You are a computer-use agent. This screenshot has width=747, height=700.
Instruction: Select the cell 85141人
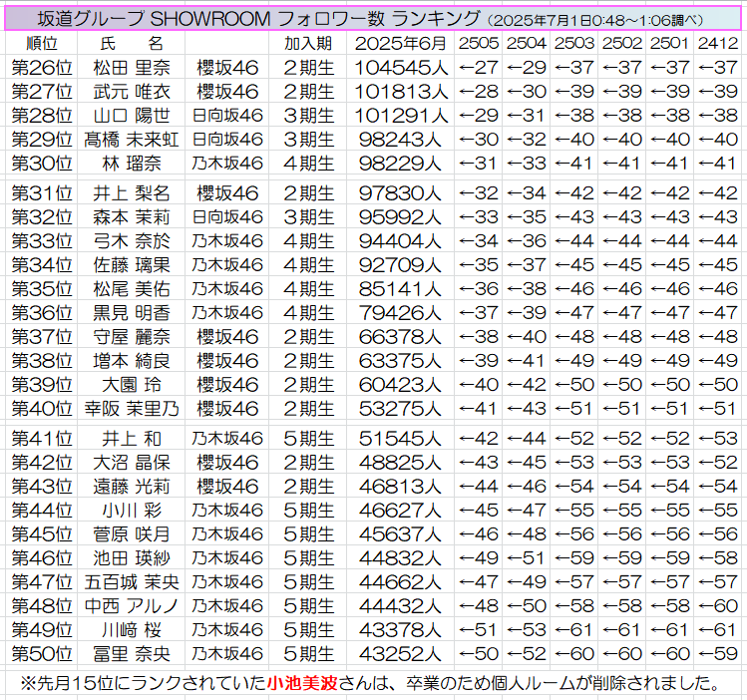pyautogui.click(x=400, y=288)
